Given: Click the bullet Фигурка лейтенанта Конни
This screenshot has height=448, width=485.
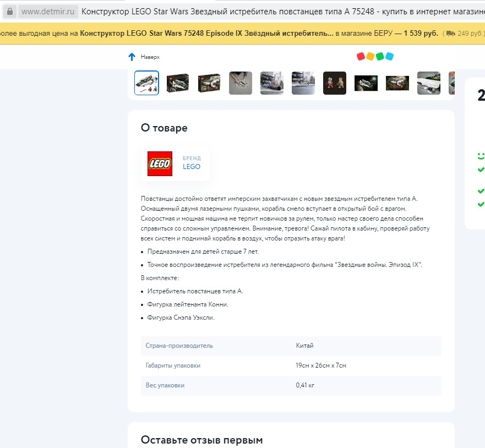Looking at the screenshot, I should click(188, 304).
